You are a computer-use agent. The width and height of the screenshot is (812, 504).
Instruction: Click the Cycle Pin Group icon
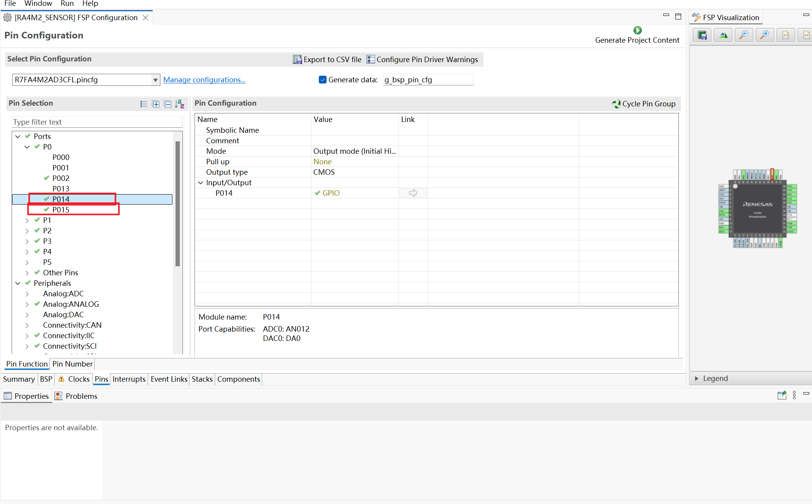(616, 104)
